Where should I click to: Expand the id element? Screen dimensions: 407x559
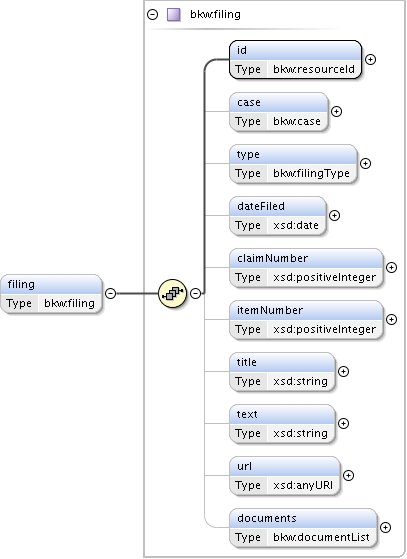click(371, 60)
